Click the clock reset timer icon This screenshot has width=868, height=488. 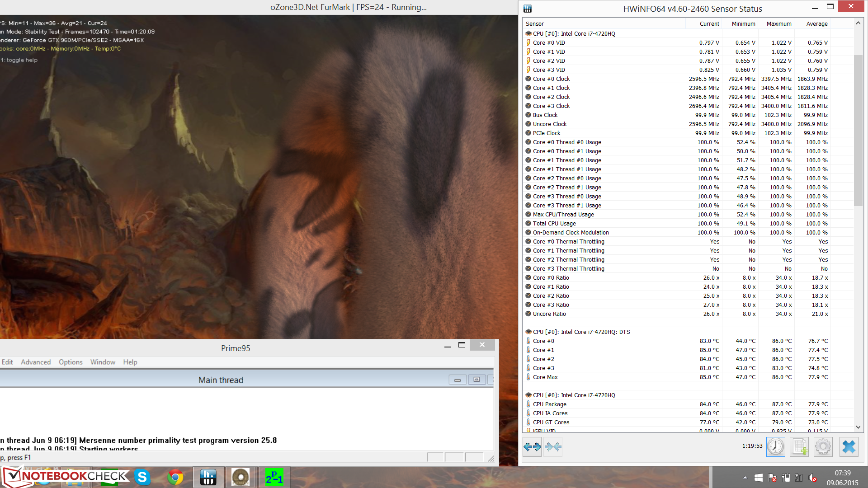775,447
